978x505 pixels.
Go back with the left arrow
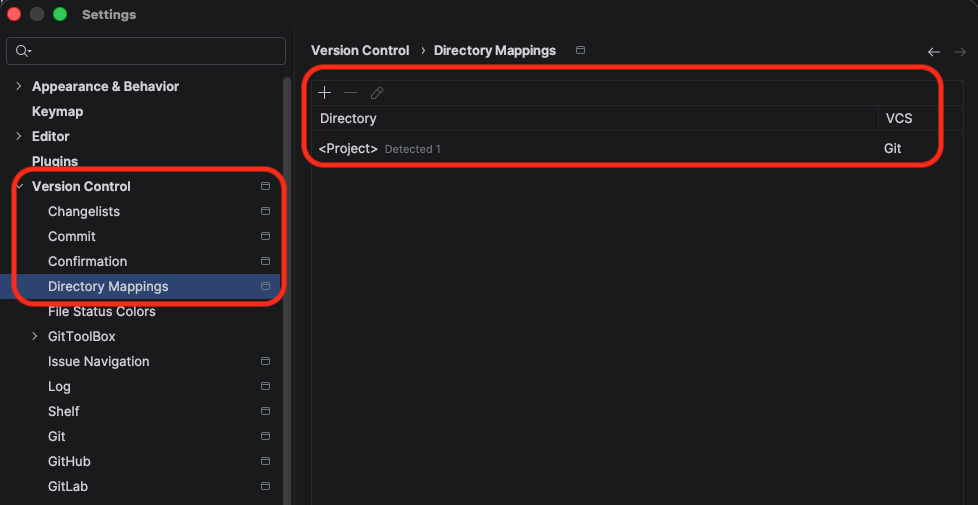[x=934, y=52]
